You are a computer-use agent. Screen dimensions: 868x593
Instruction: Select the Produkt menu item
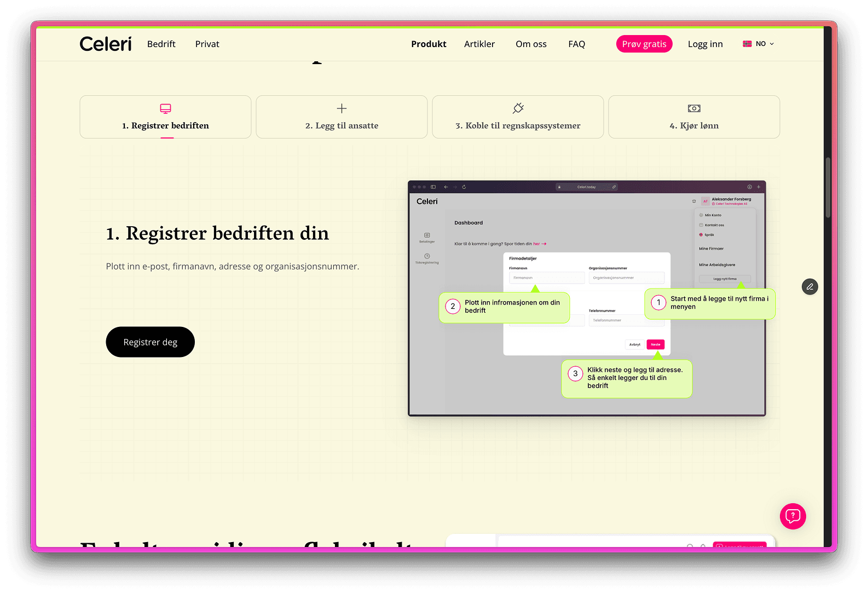pos(429,44)
